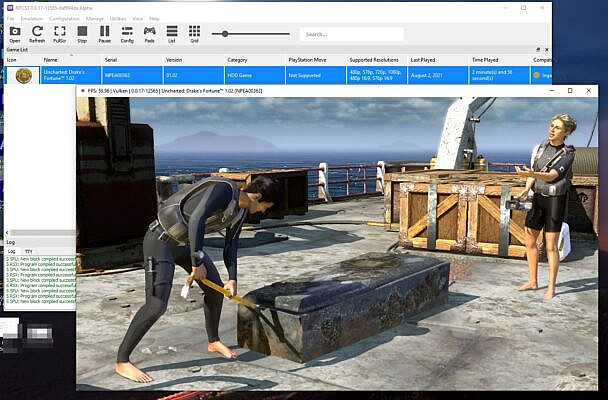The image size is (608, 400).
Task: Switch game list to Grid view
Action: 194,34
